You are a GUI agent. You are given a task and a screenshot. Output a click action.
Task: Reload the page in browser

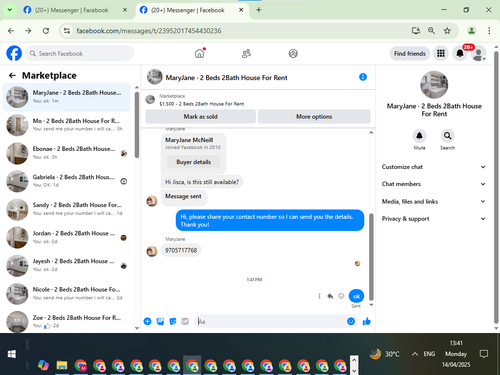(x=46, y=31)
